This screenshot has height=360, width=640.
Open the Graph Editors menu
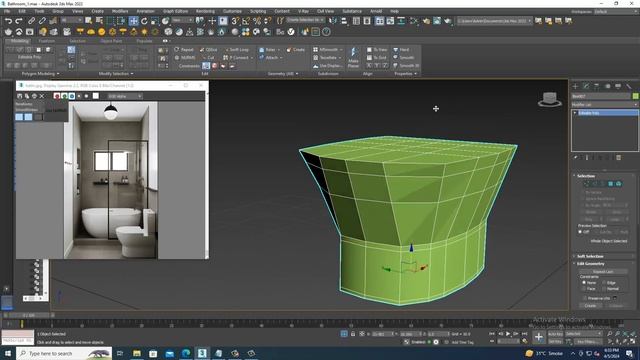click(176, 11)
